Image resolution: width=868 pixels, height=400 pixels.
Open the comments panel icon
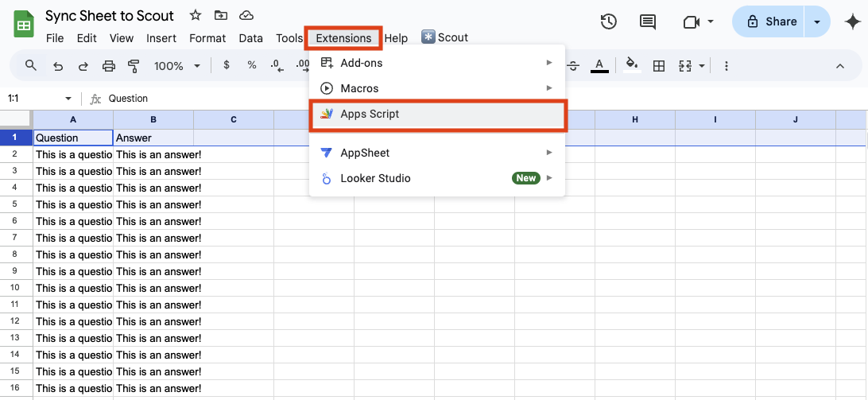(x=649, y=22)
